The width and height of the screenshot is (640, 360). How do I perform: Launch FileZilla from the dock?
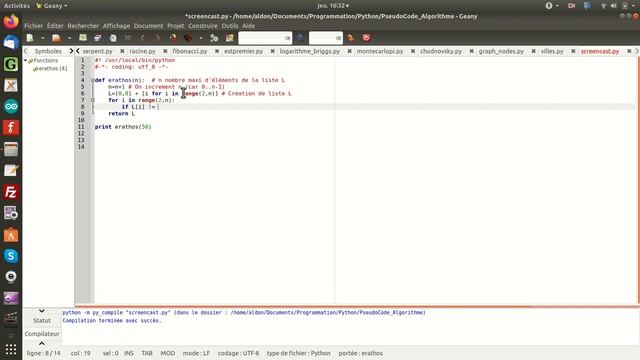point(11,192)
